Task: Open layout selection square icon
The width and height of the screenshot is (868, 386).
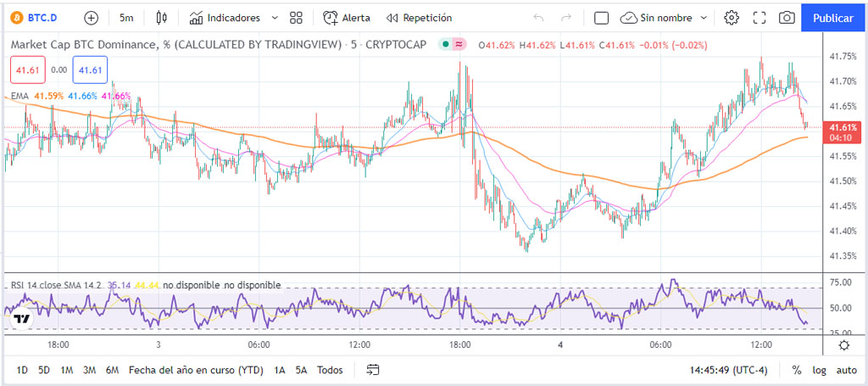Action: point(601,18)
